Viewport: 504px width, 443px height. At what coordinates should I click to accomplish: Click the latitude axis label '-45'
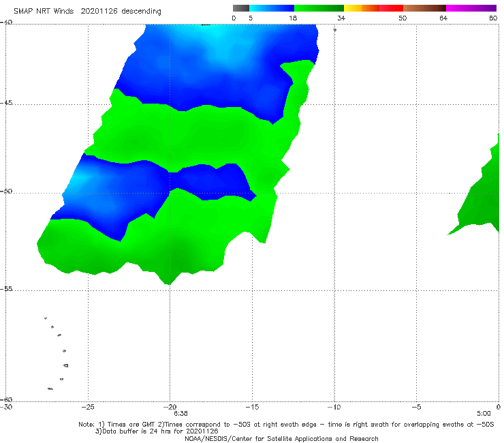click(6, 103)
